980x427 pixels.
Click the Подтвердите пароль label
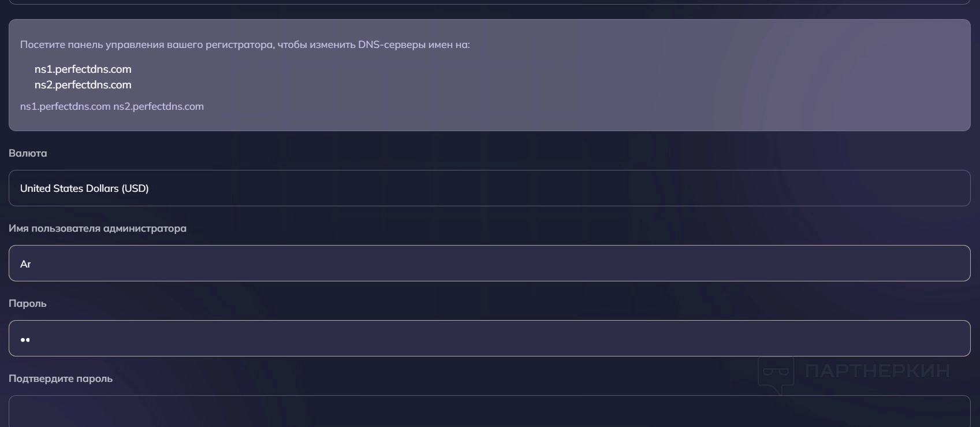tap(61, 378)
